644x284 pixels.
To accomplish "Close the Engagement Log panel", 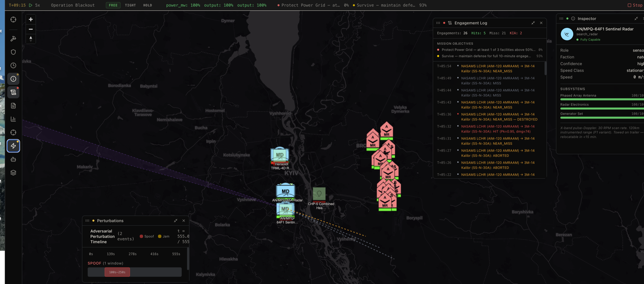I will pyautogui.click(x=541, y=23).
